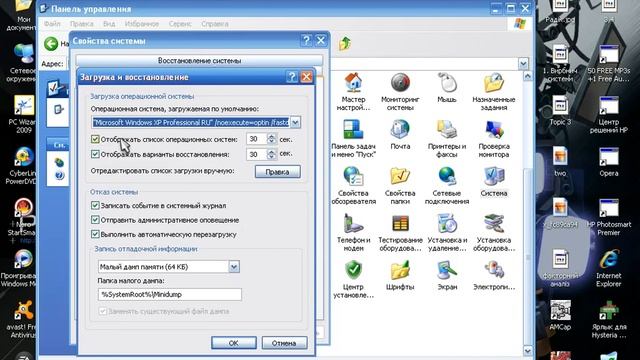This screenshot has height=360, width=640.
Task: Click the Up folder toolbar icon
Action: (x=345, y=43)
